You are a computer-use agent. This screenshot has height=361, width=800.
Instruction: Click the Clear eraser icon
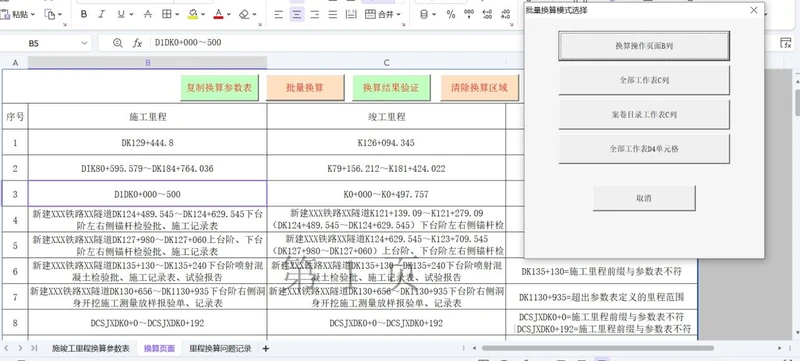pos(244,14)
